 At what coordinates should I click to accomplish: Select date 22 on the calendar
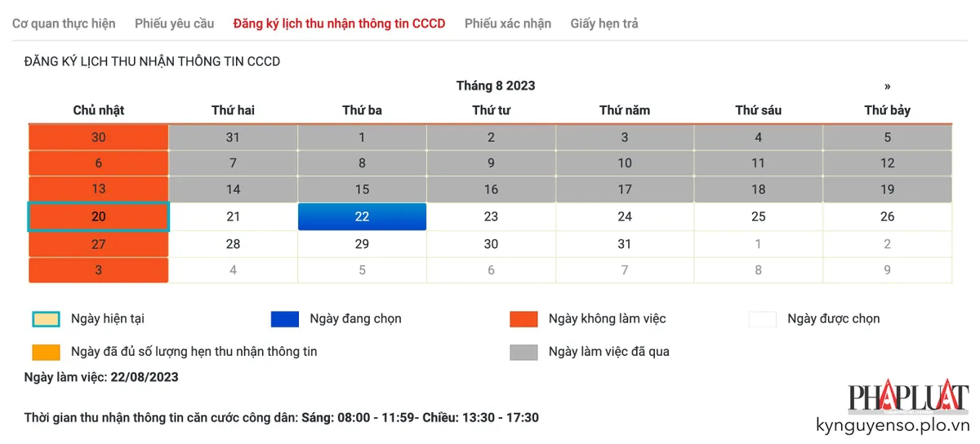(x=362, y=217)
